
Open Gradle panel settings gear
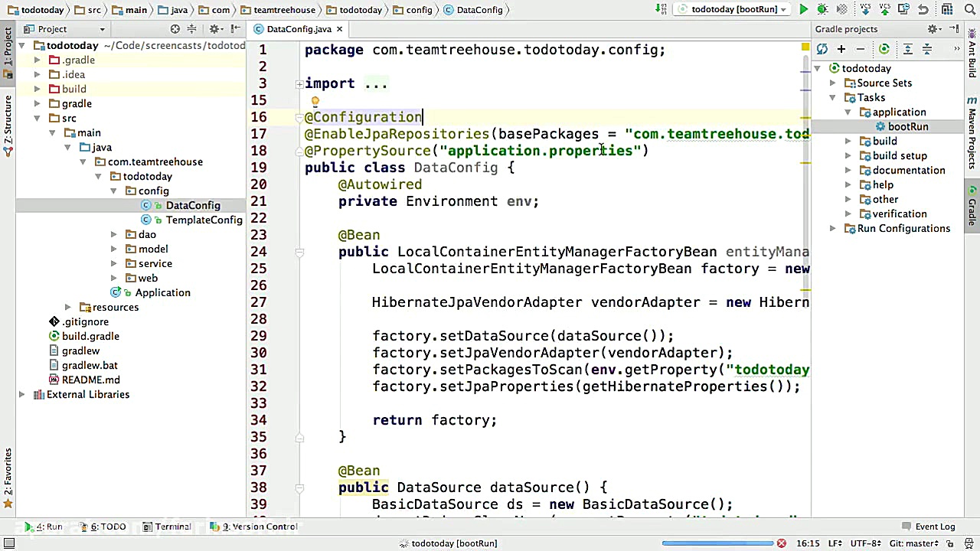click(934, 29)
